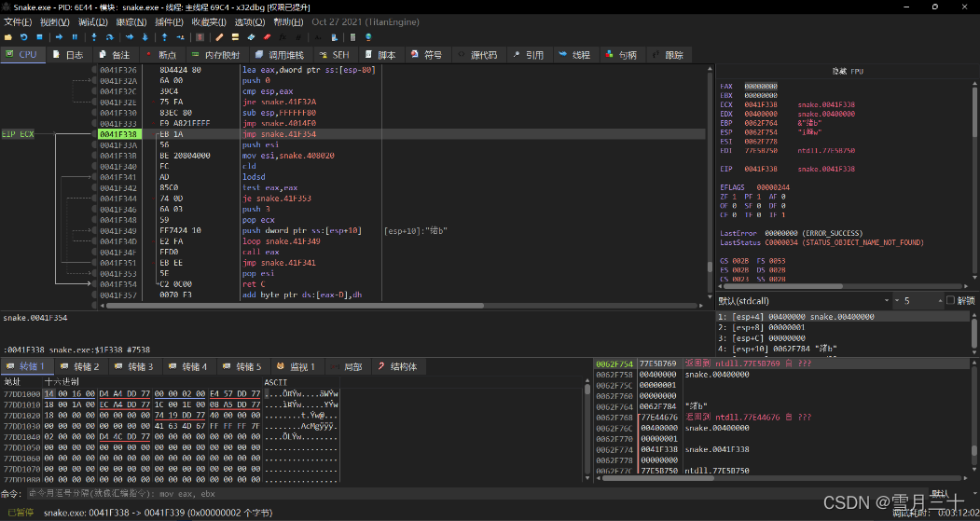Open Functions fx toolbar icon
This screenshot has width=980, height=521.
283,37
